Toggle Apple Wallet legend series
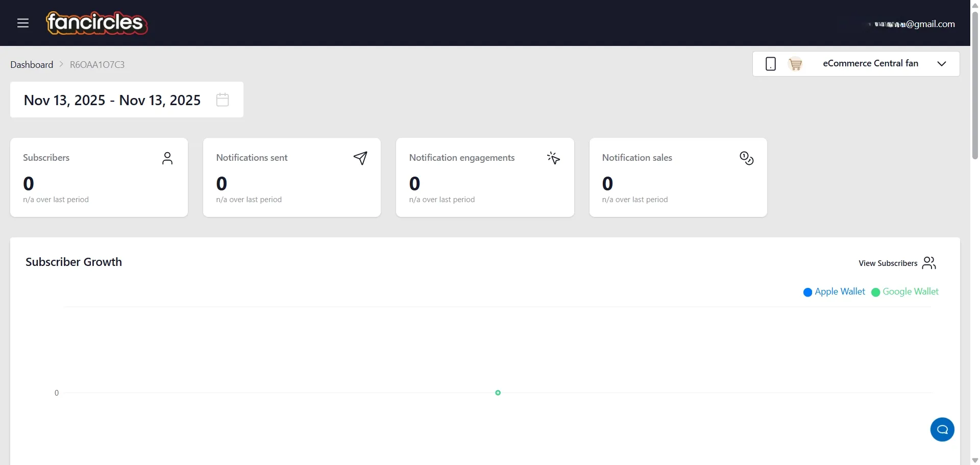The width and height of the screenshot is (980, 465). tap(834, 291)
